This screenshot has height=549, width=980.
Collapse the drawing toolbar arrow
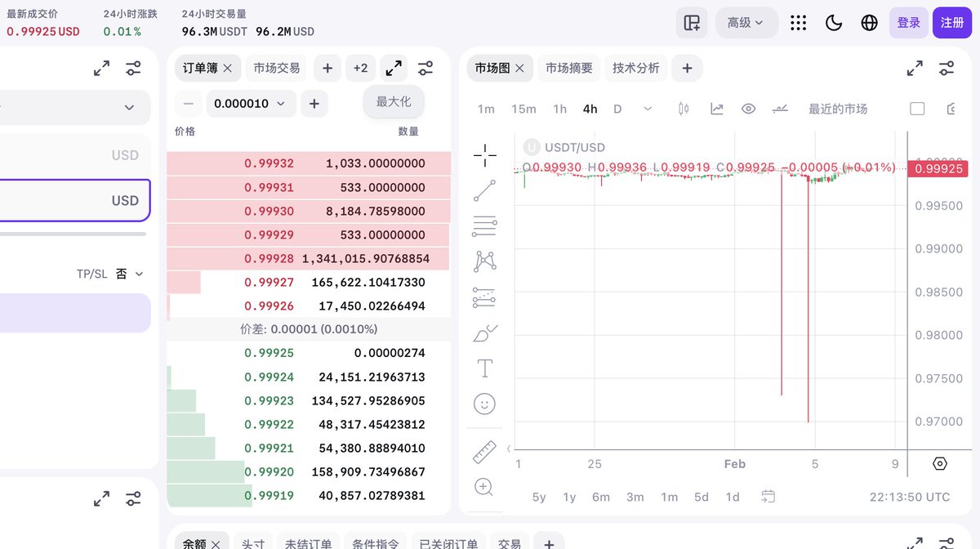(509, 449)
